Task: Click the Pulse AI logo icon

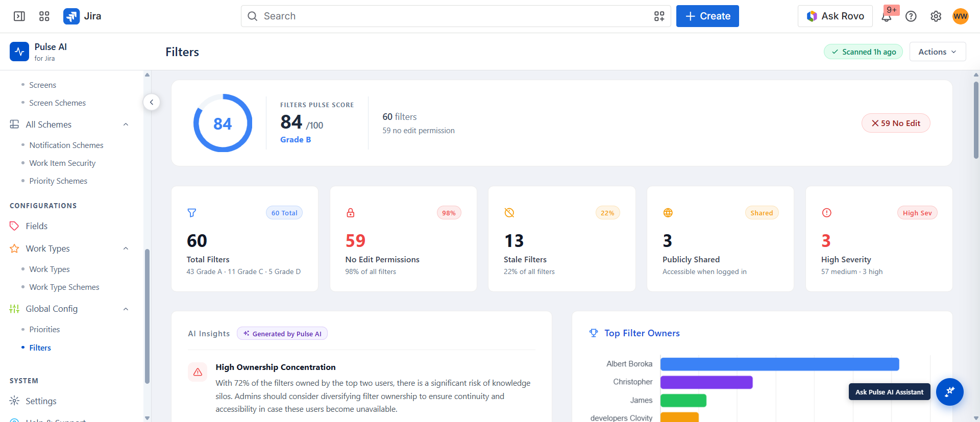Action: [19, 52]
